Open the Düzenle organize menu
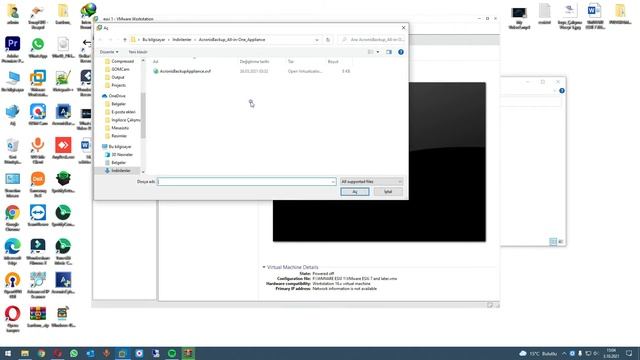The height and width of the screenshot is (360, 640). [x=109, y=52]
